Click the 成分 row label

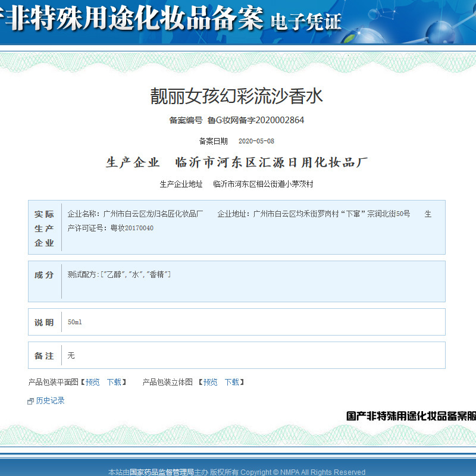coord(44,275)
